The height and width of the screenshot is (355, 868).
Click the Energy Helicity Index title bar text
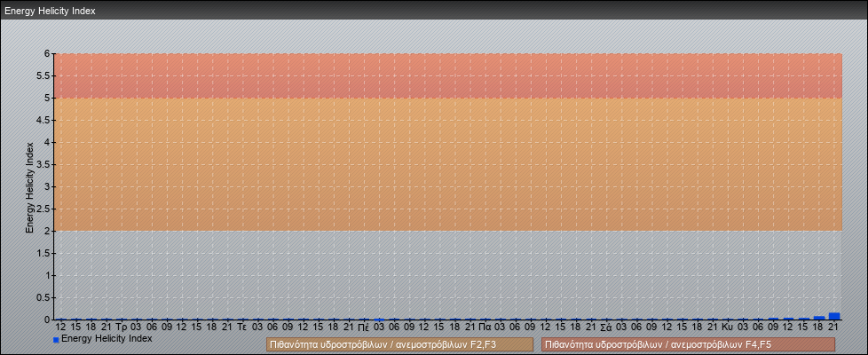[x=50, y=12]
